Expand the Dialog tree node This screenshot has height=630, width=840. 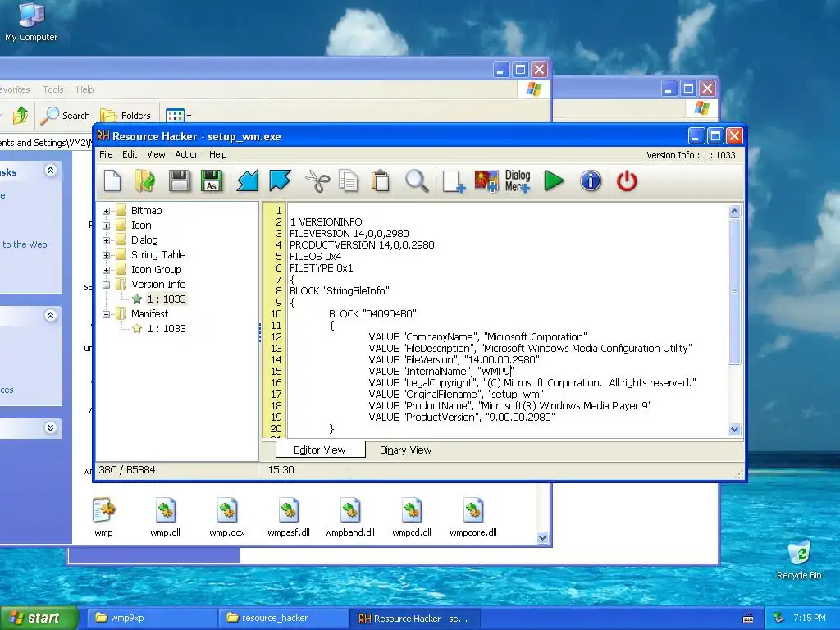tap(106, 240)
